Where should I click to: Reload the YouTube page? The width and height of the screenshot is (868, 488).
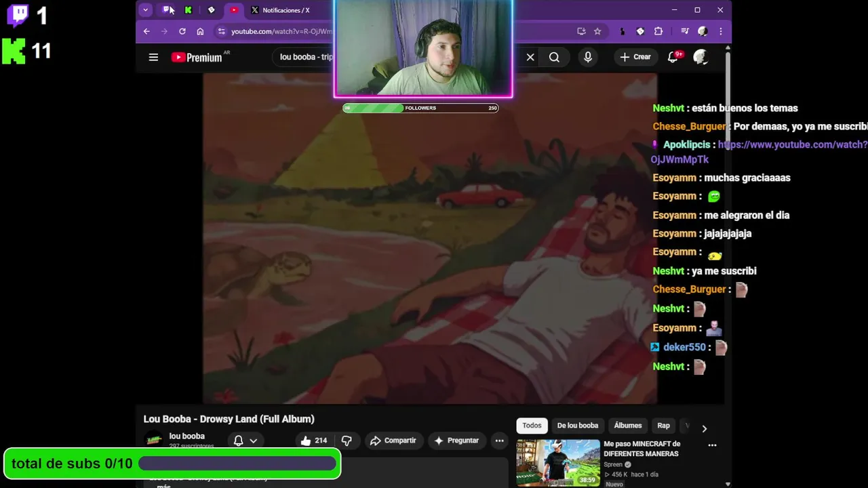click(x=182, y=31)
